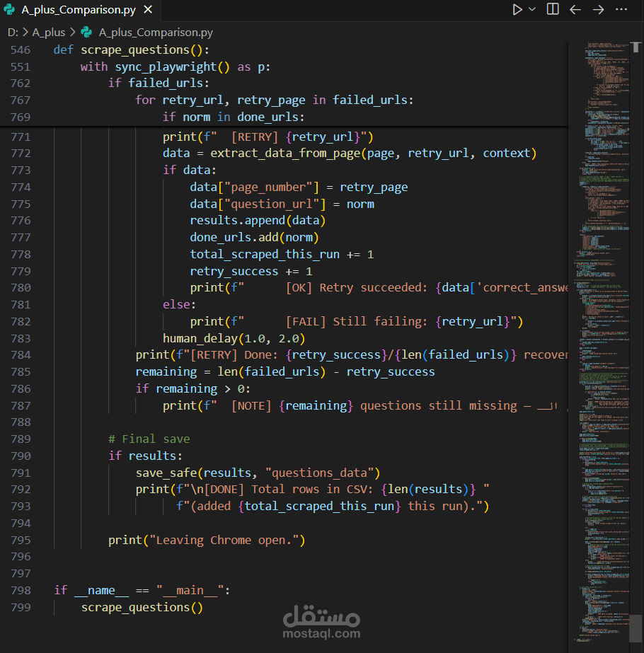Click 'if __name__ == "__main__":' line
The width and height of the screenshot is (644, 653).
click(142, 591)
